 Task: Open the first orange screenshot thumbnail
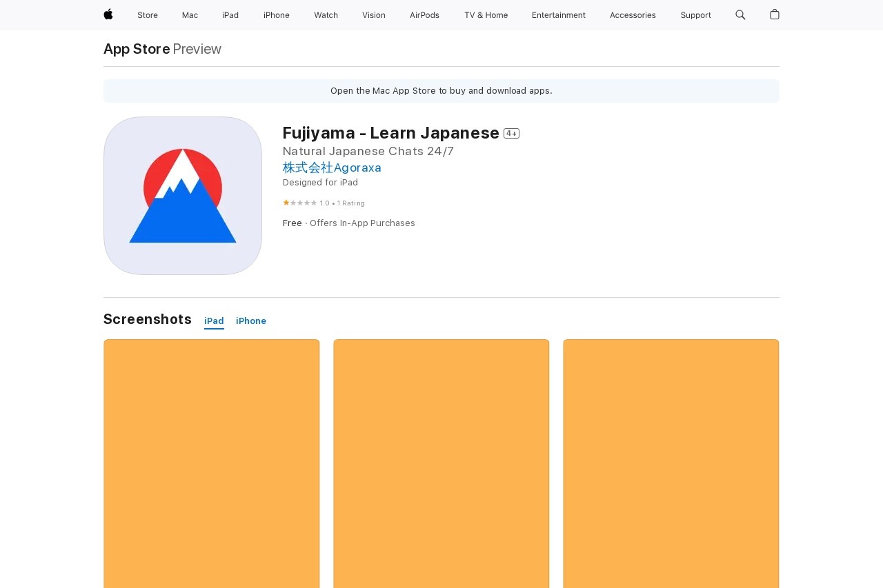(x=212, y=463)
